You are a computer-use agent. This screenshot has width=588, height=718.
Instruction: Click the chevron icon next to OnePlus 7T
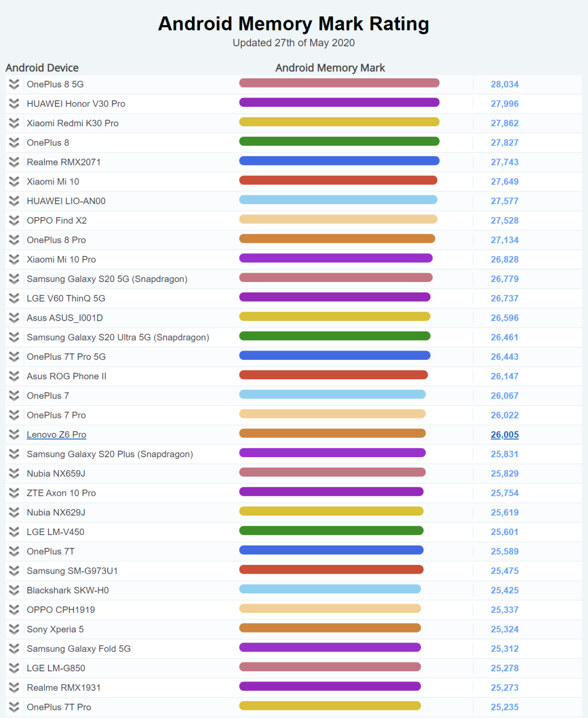tap(14, 551)
